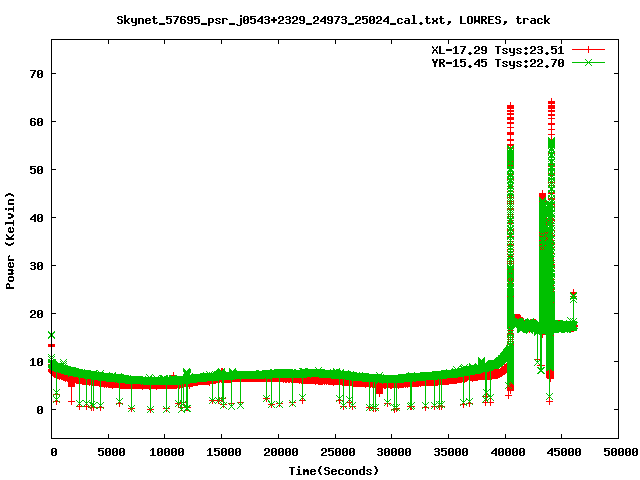Viewport: 640px width, 480px height.
Task: Click the 15000 x-axis tick label
Action: tap(223, 452)
